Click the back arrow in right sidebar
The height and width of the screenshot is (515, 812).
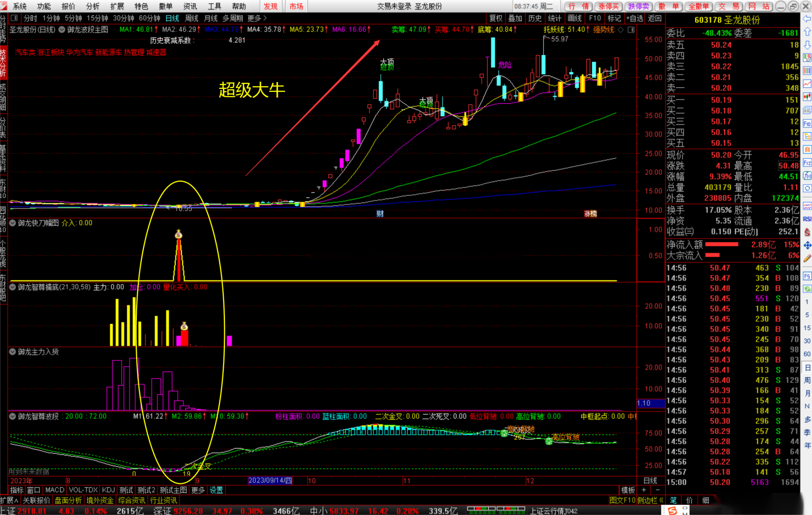coord(807,19)
